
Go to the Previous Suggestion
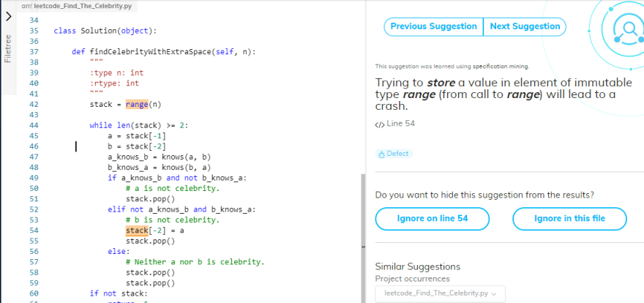click(x=433, y=26)
